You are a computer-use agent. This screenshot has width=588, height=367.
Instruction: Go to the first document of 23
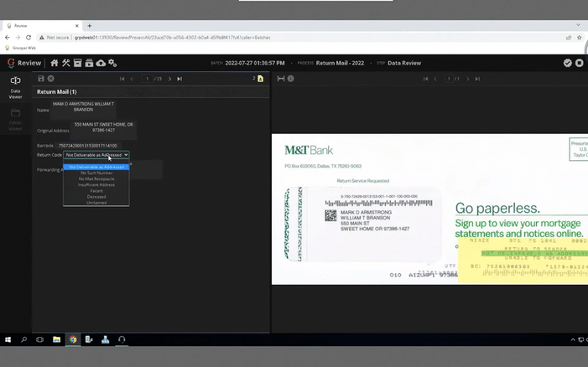pyautogui.click(x=122, y=79)
